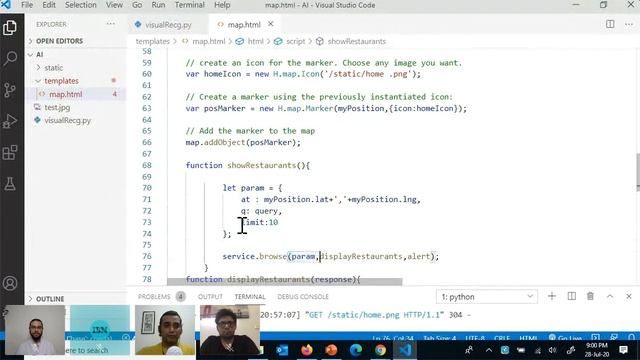This screenshot has height=360, width=640.
Task: Click 'map.addObject(posMarker);' on line 66
Action: coord(243,142)
